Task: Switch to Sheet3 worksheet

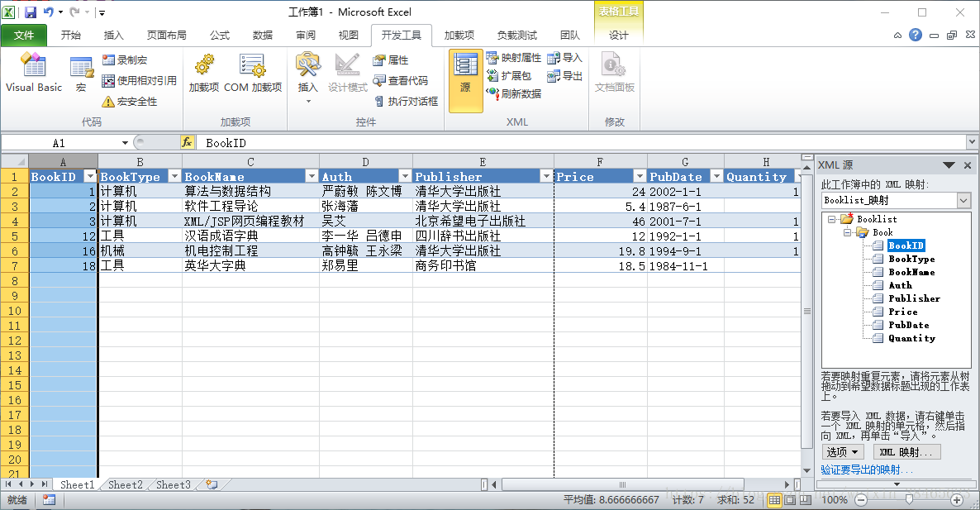Action: [174, 484]
